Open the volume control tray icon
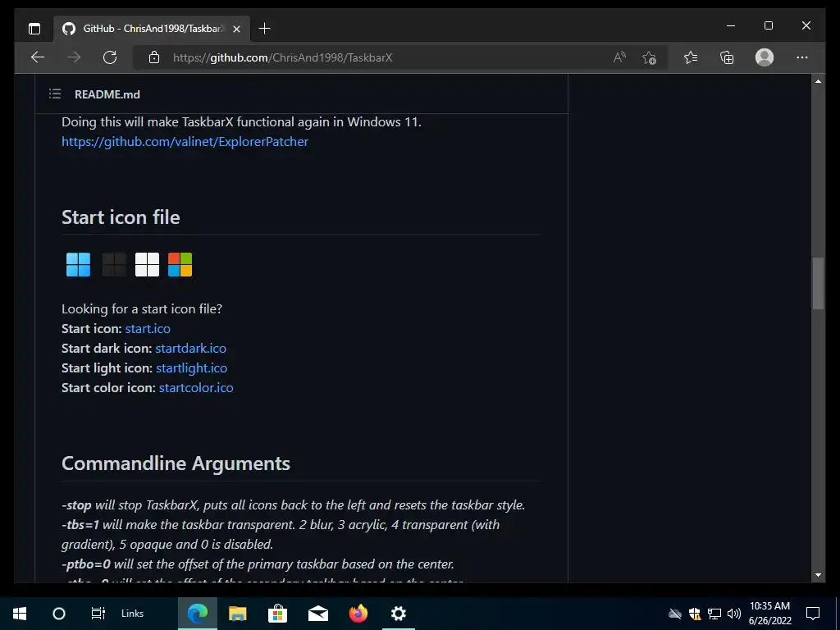Screen dimensions: 840x630 (734, 614)
